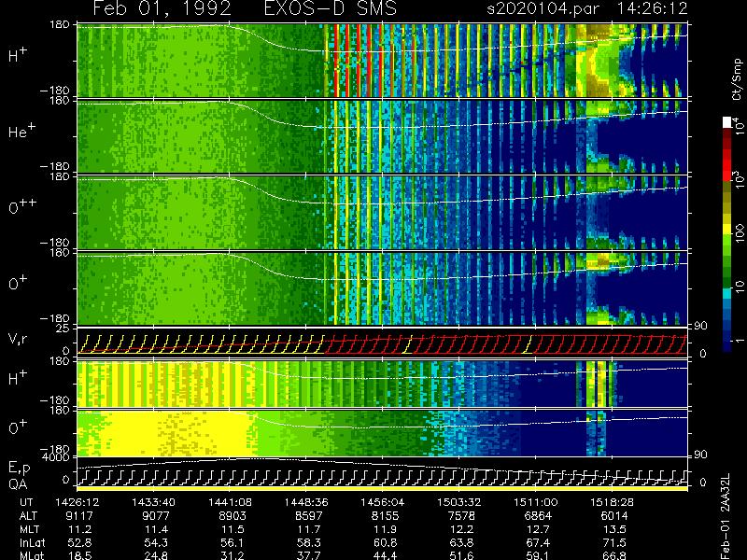The image size is (747, 560).
Task: Click the InLat value "67.4"
Action: pyautogui.click(x=538, y=542)
